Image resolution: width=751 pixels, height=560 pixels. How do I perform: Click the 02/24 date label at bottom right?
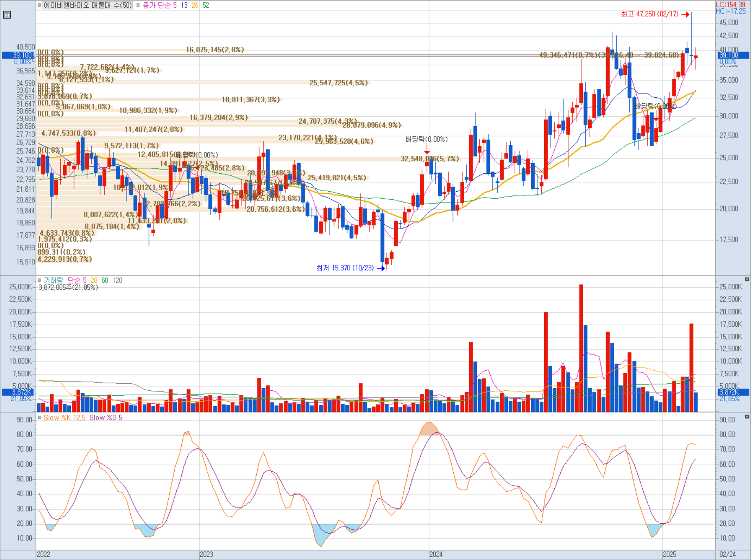click(x=727, y=555)
